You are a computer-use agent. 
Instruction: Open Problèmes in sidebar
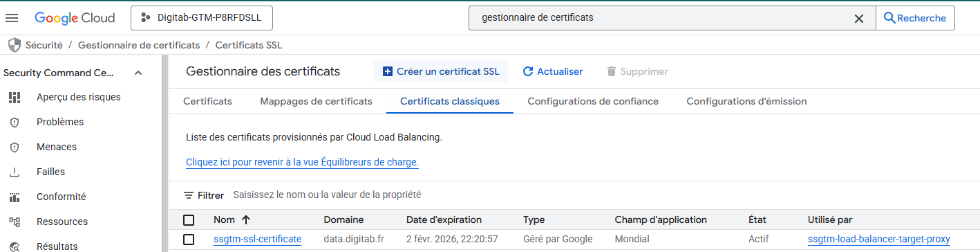60,122
